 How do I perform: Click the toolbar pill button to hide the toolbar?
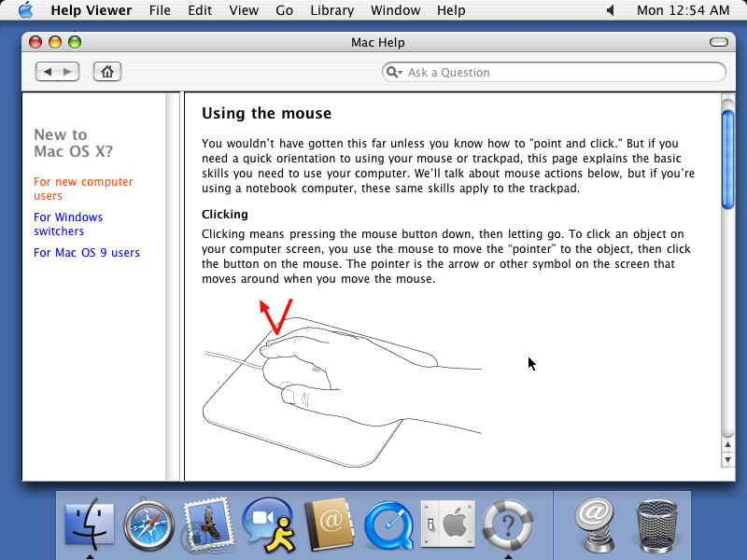coord(718,42)
